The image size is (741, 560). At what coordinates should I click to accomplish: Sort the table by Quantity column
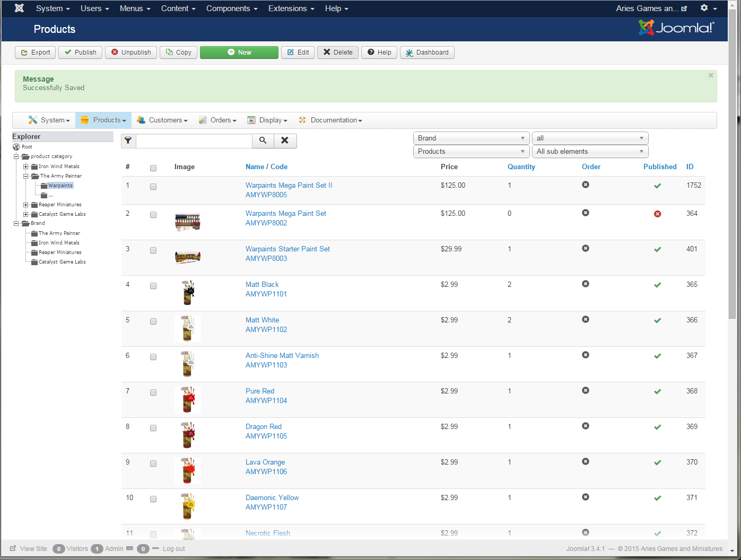521,167
